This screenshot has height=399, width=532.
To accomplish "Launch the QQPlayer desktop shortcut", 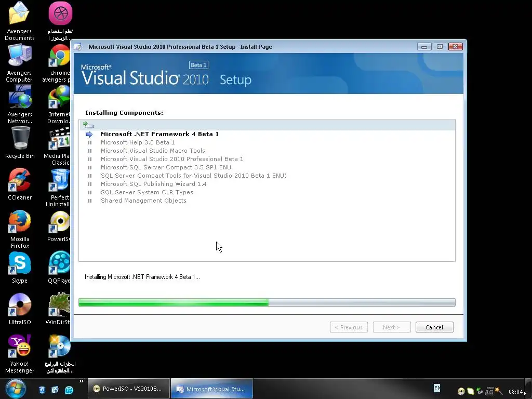I will [59, 268].
